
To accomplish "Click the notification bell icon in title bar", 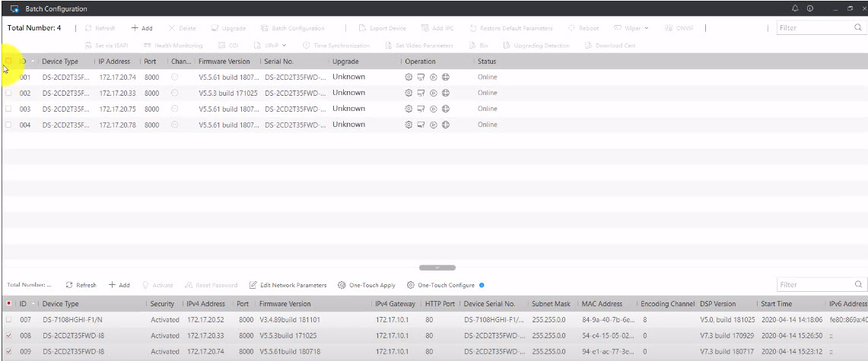I will click(796, 8).
